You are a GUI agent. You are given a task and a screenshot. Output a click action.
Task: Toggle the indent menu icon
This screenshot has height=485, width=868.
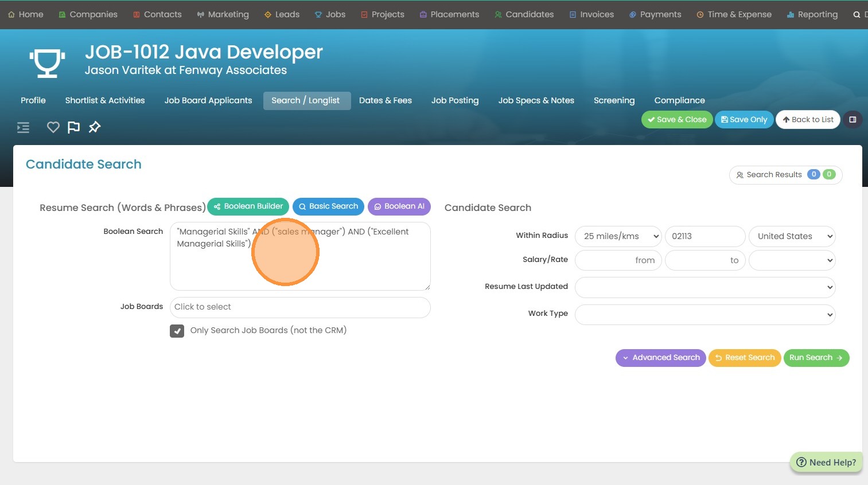pos(23,127)
